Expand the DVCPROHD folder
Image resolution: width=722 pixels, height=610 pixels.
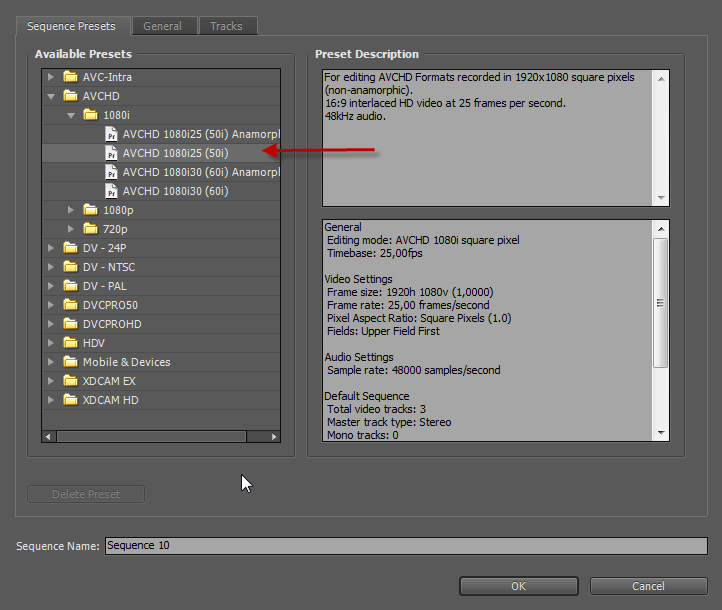pos(51,324)
